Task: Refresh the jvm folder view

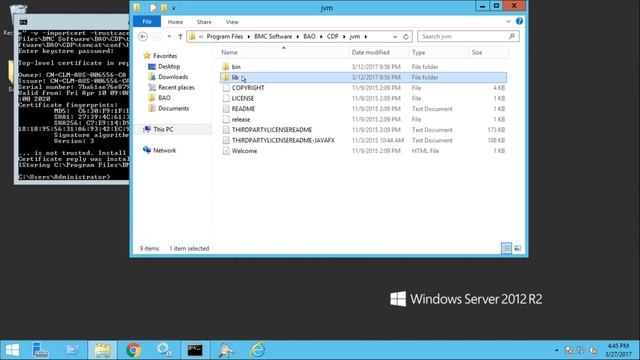Action: pos(406,37)
